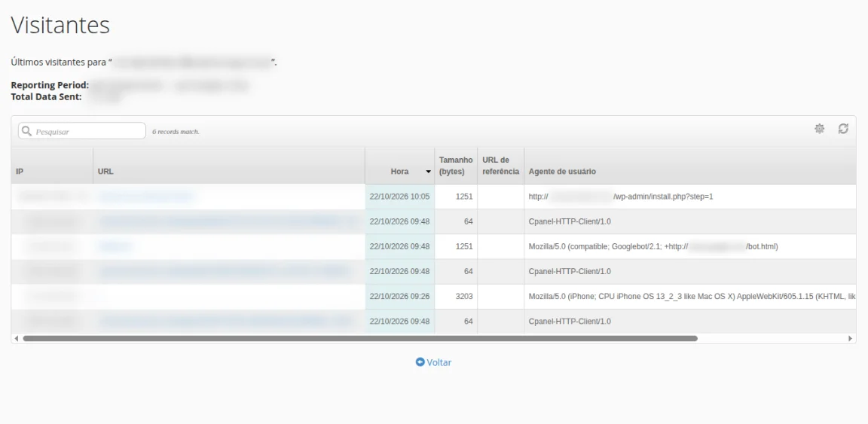Click the Googlebot/2.1 user agent cell
The image size is (868, 424).
pyautogui.click(x=689, y=246)
